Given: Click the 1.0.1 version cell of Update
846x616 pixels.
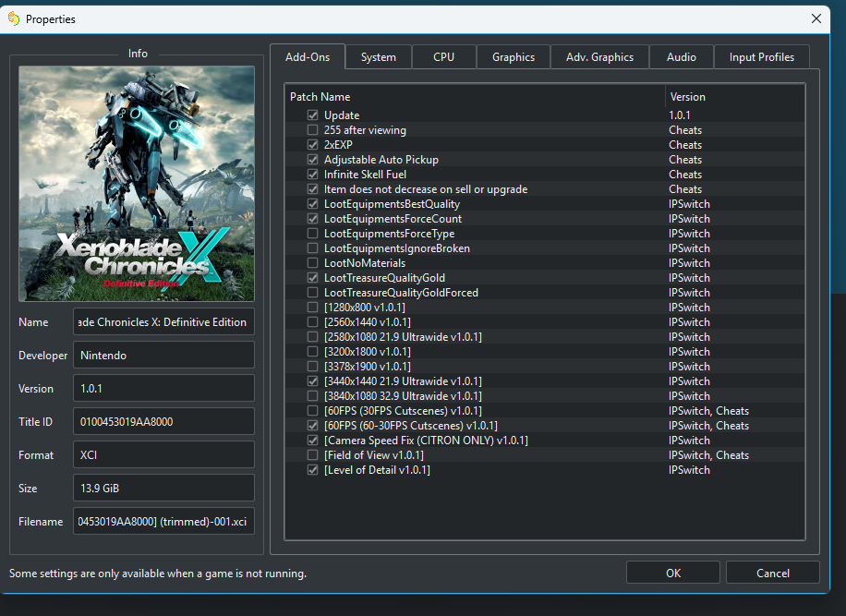Looking at the screenshot, I should point(679,115).
